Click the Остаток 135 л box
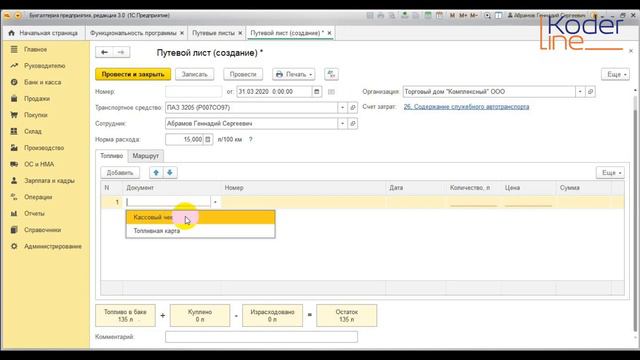Image resolution: width=640 pixels, height=360 pixels. pos(347,316)
